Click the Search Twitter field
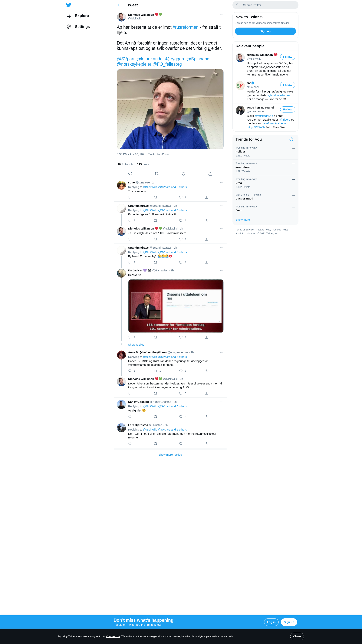This screenshot has height=644, width=362. (265, 5)
